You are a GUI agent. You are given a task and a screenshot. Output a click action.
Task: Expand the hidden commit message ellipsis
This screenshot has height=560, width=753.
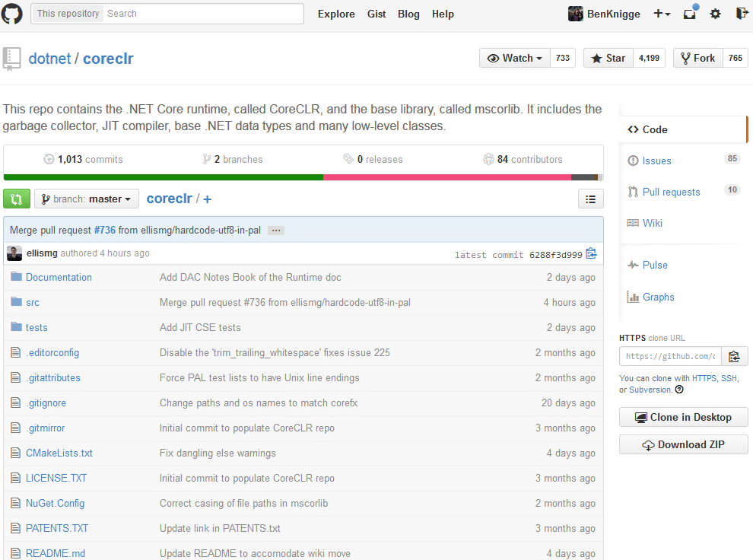pos(275,229)
